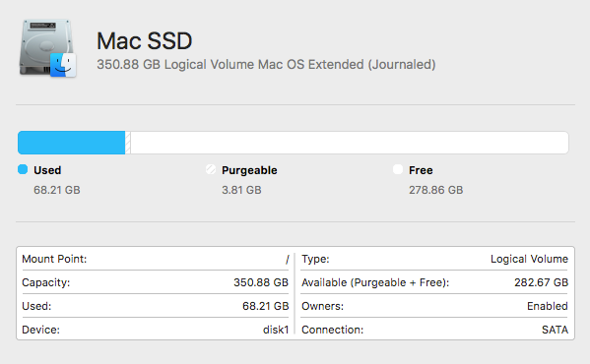Click the Owners Enabled value
Screen dimensions: 590x364
pos(547,306)
